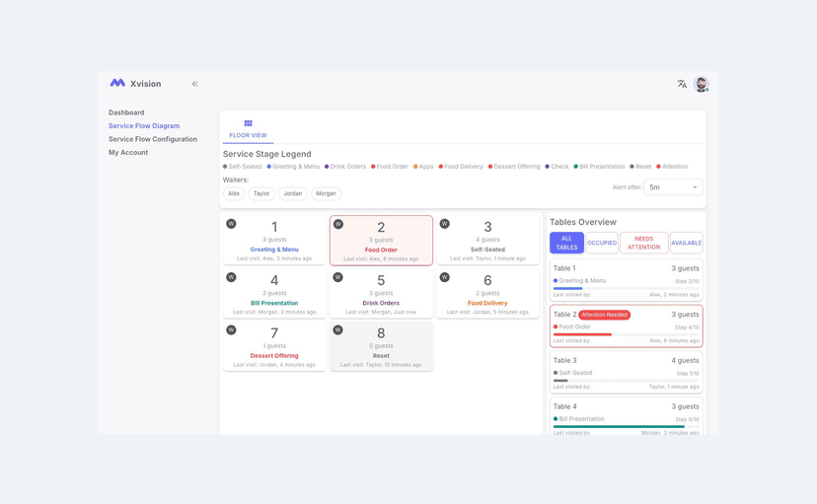Open the language translation icon
The width and height of the screenshot is (817, 504).
[682, 84]
